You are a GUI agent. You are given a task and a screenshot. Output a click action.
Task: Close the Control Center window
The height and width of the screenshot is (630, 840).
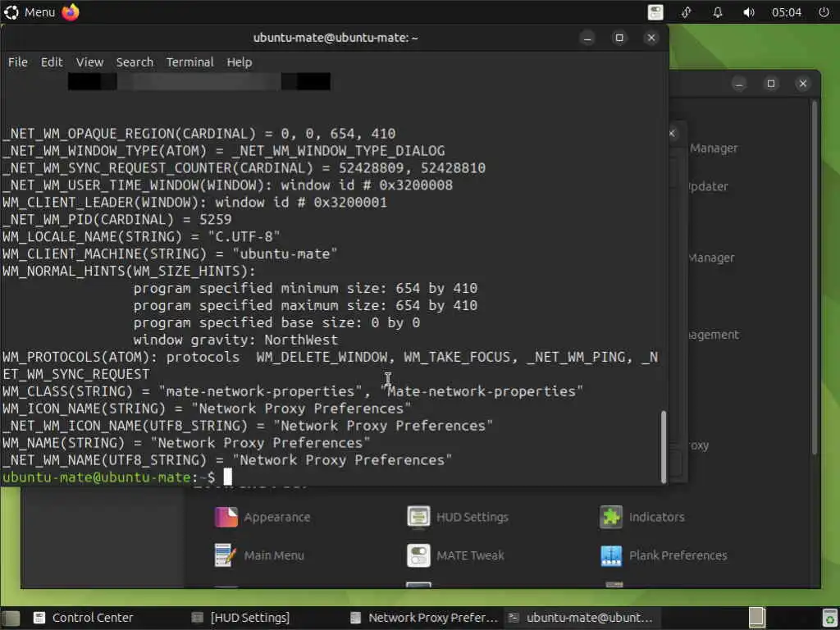[x=802, y=84]
